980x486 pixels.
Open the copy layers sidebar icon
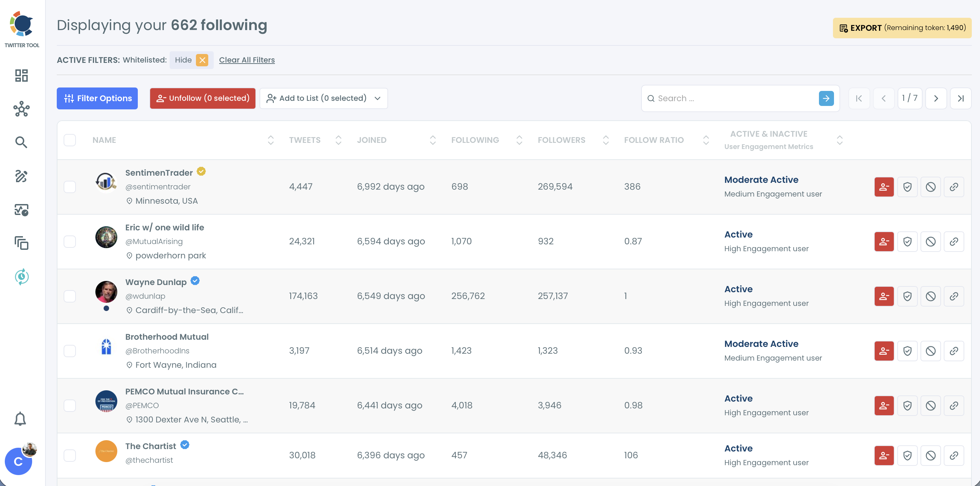[21, 243]
